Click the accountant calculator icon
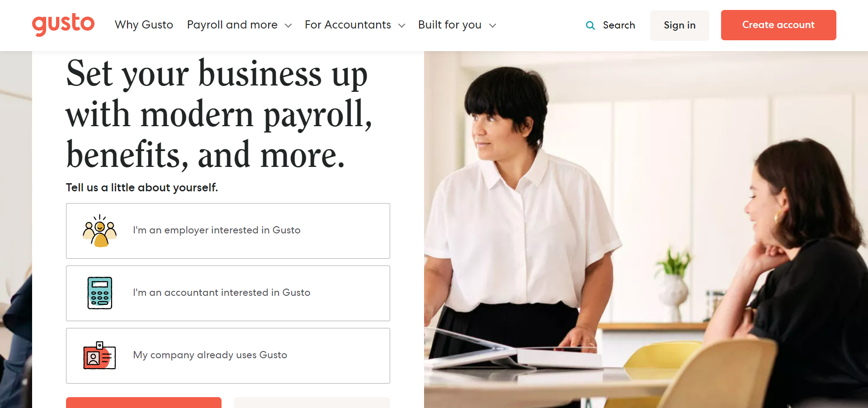This screenshot has width=868, height=408. (x=100, y=293)
